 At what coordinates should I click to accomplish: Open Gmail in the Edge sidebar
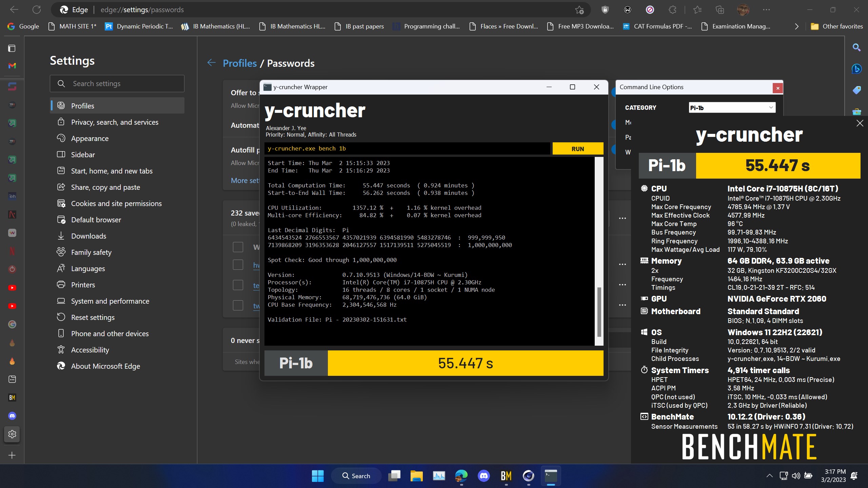tap(12, 66)
